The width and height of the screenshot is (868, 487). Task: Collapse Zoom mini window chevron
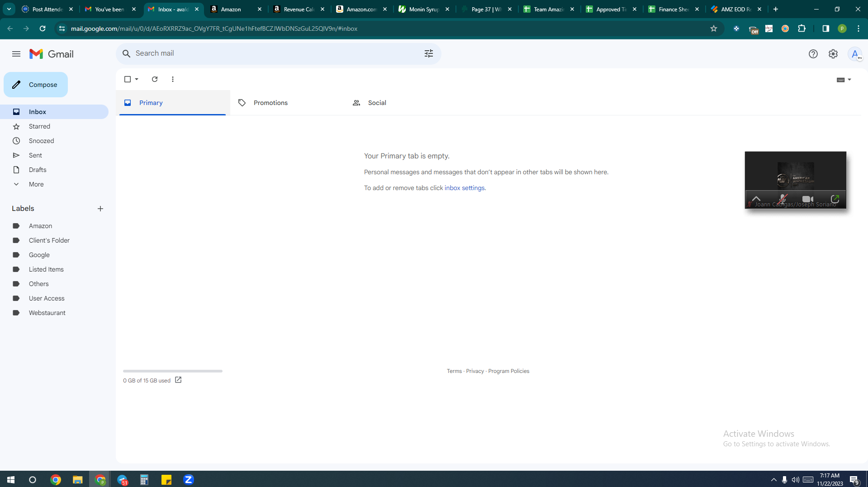tap(756, 199)
